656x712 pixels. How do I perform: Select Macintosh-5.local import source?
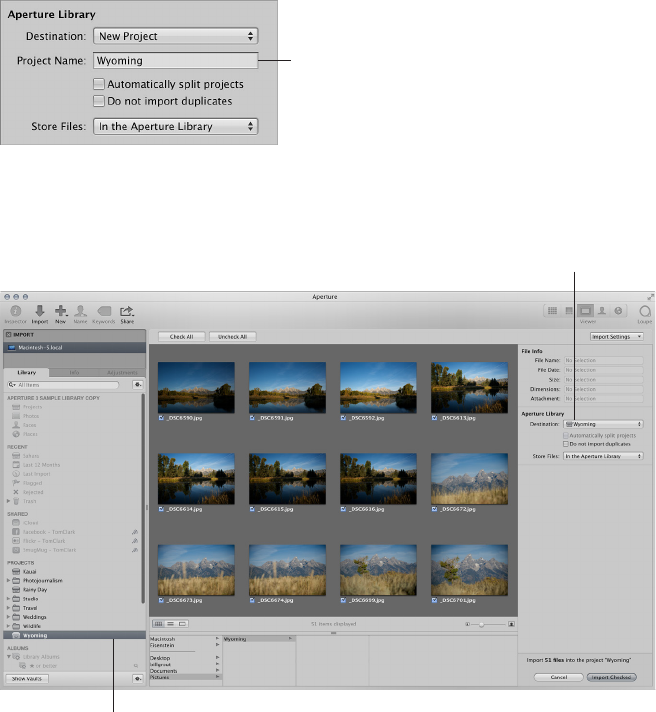(75, 347)
